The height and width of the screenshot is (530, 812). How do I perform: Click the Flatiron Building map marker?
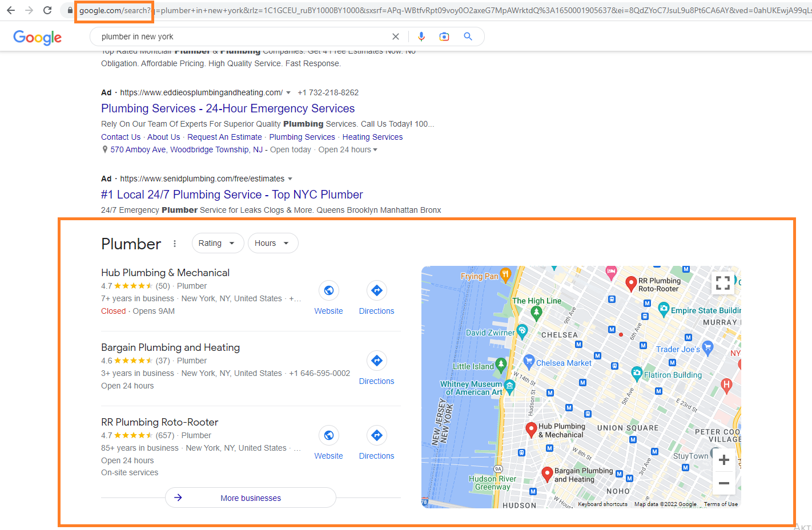coord(637,374)
